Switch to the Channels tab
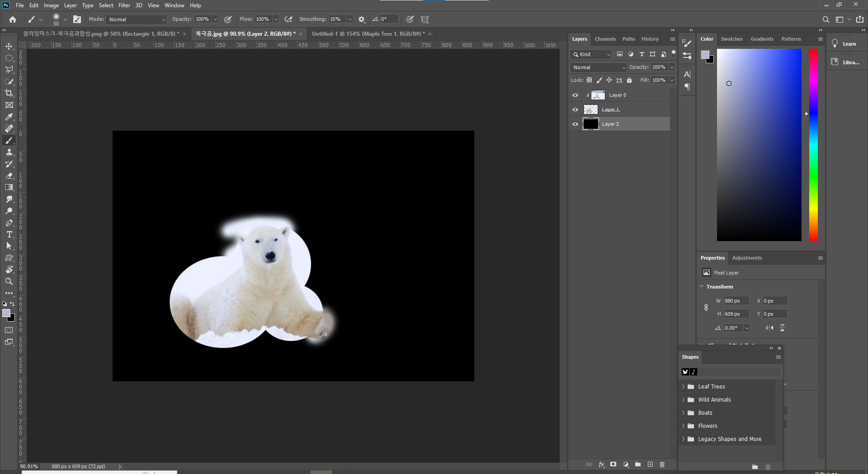This screenshot has height=474, width=868. click(x=605, y=39)
